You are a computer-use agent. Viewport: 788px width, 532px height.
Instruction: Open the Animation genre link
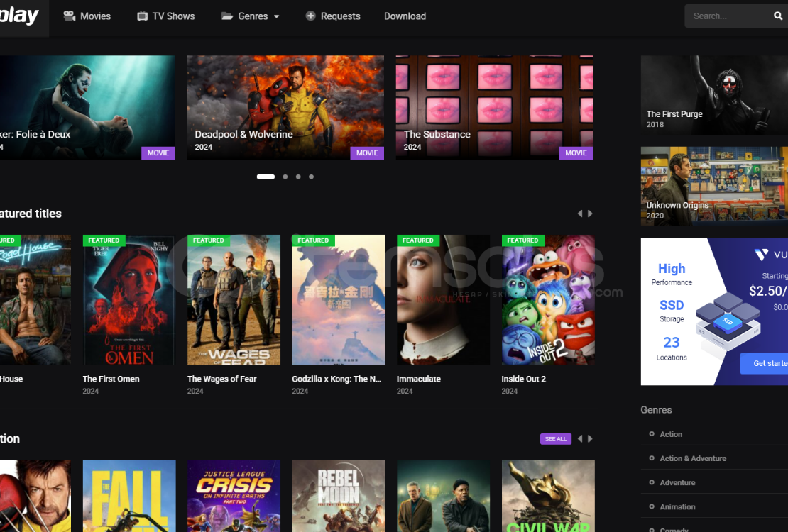tap(677, 507)
